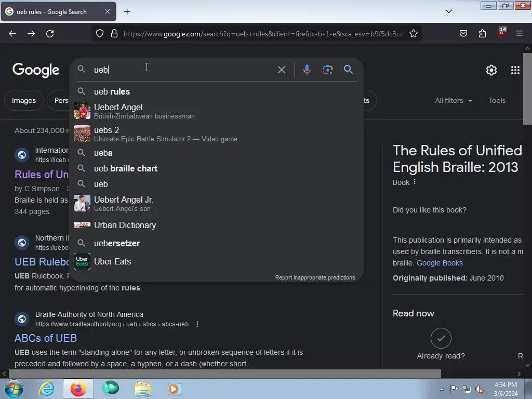This screenshot has width=532, height=399.
Task: Open more options for Braille Authority result
Action: pos(197,324)
